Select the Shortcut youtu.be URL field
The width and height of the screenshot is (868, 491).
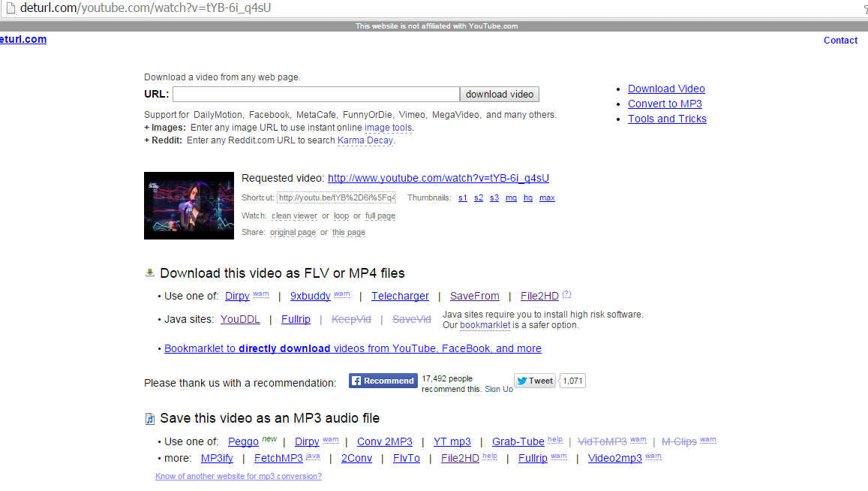pos(337,198)
